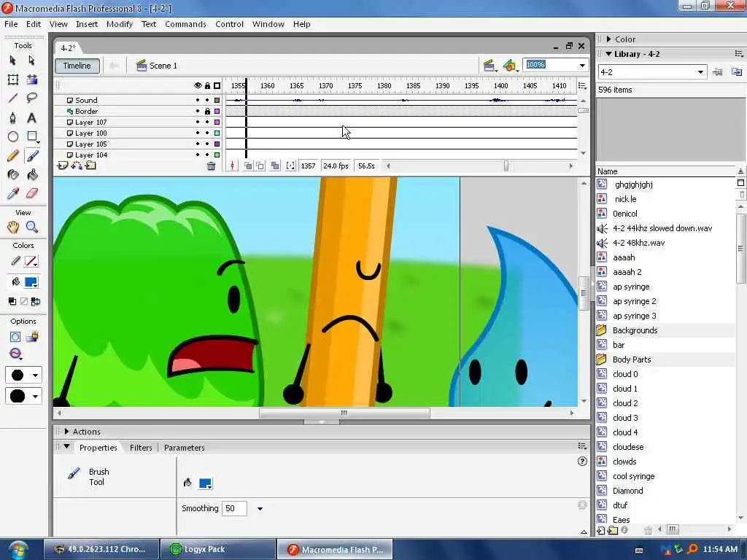This screenshot has width=747, height=560.
Task: Toggle visibility dot of Layer 107
Action: pos(198,122)
